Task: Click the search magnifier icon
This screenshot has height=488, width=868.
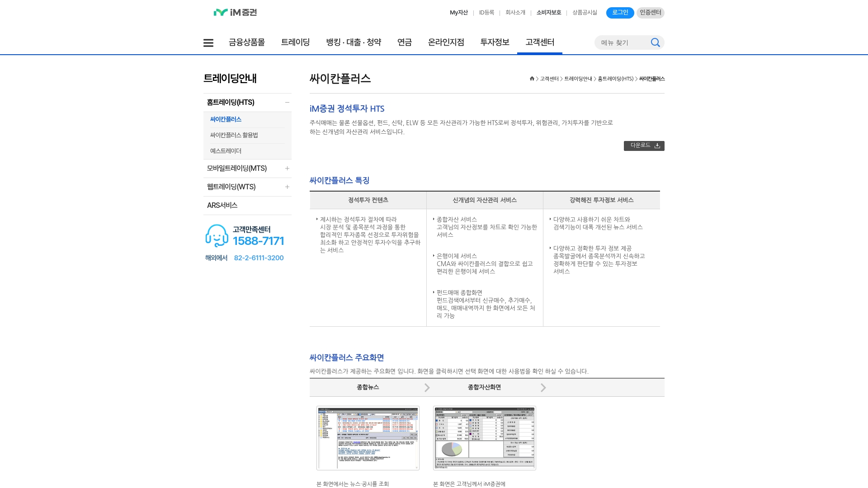Action: tap(655, 42)
